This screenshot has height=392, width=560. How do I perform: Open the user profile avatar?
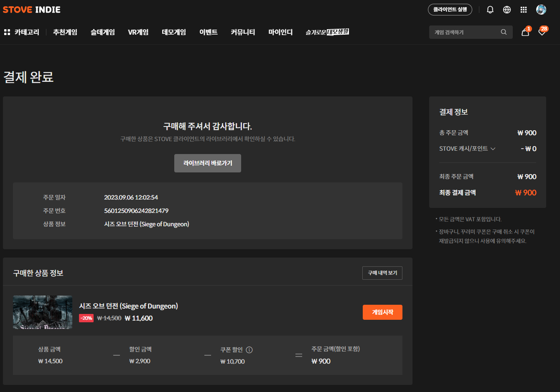pos(541,10)
